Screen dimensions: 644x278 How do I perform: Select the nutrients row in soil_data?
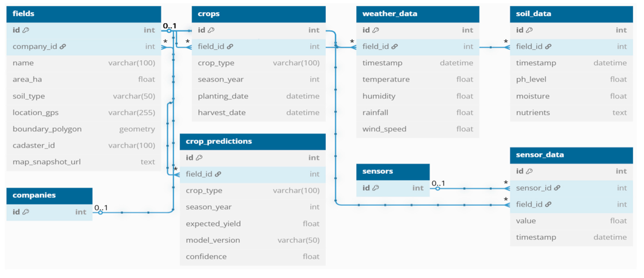coord(571,113)
